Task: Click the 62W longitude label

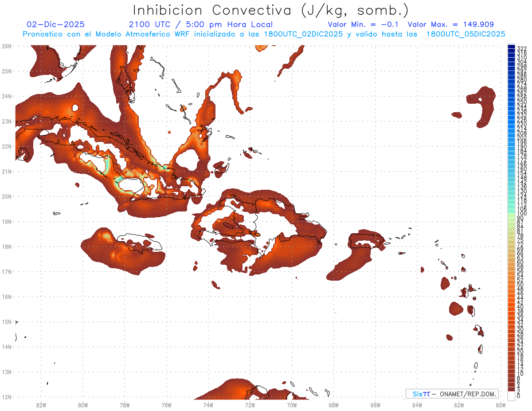Action: coord(459,404)
